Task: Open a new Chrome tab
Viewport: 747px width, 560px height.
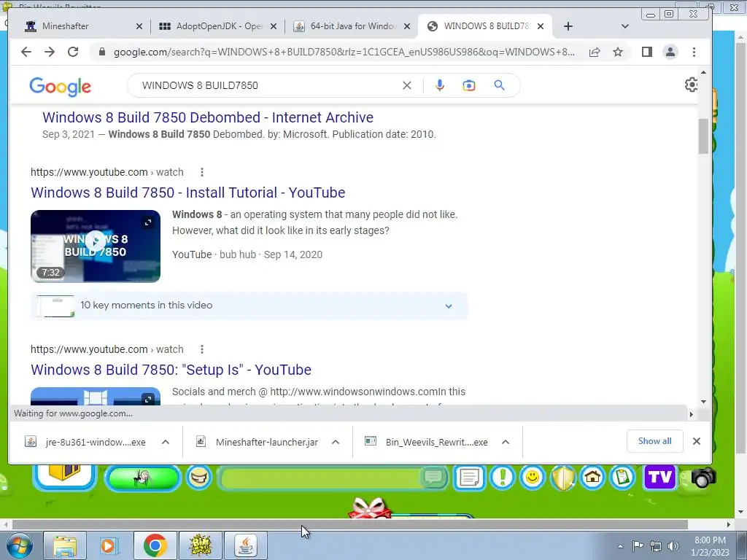Action: [568, 26]
